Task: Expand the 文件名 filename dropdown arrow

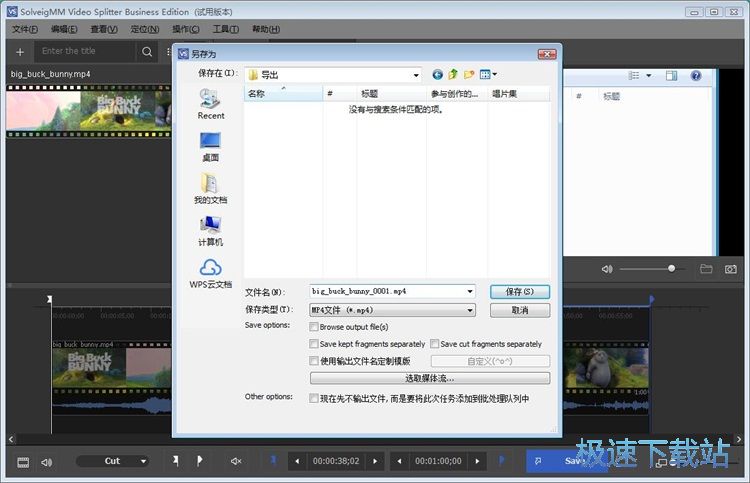Action: point(470,291)
